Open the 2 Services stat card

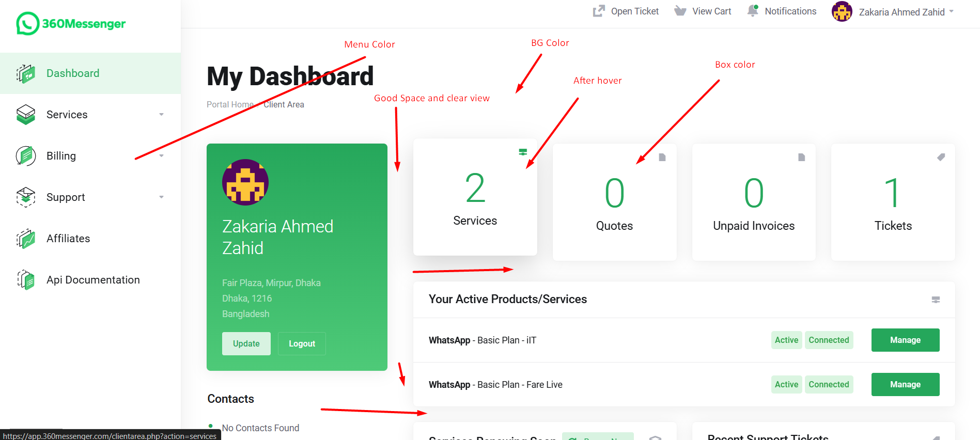(x=475, y=197)
